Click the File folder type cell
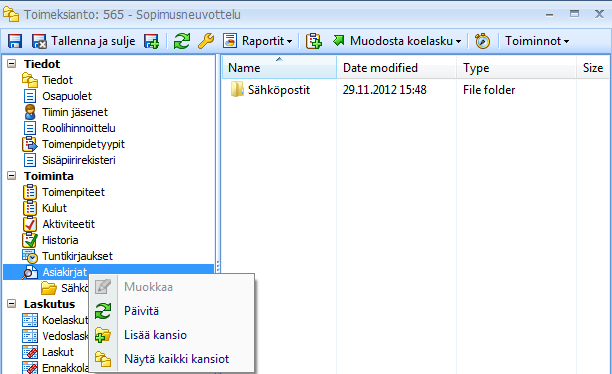Viewport: 612px width, 374px height. [489, 90]
